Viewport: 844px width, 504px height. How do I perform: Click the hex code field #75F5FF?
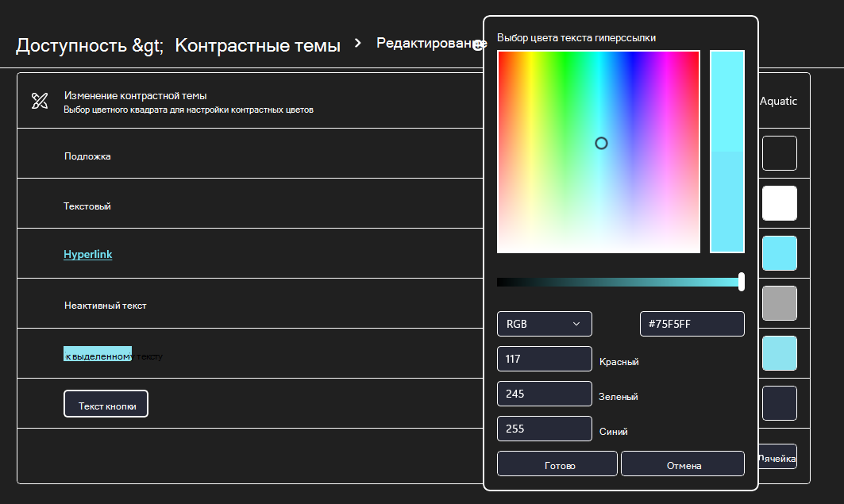point(692,324)
